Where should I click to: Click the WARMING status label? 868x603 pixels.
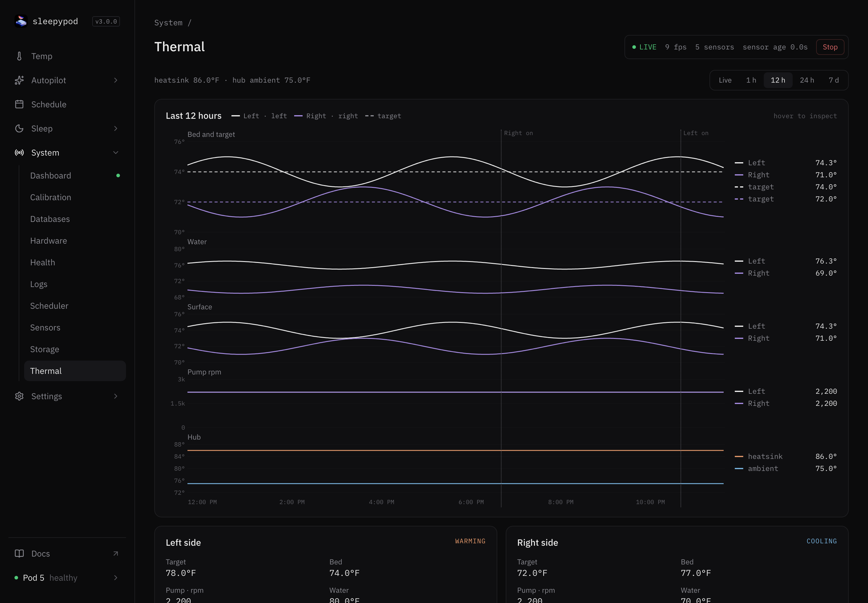pyautogui.click(x=470, y=541)
